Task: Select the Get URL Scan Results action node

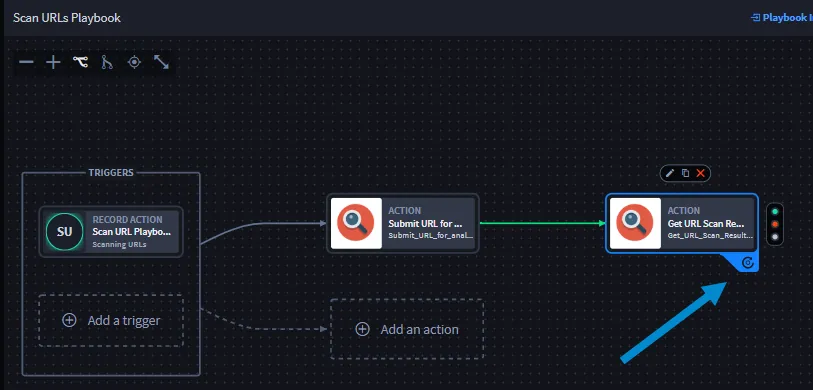Action: 682,223
